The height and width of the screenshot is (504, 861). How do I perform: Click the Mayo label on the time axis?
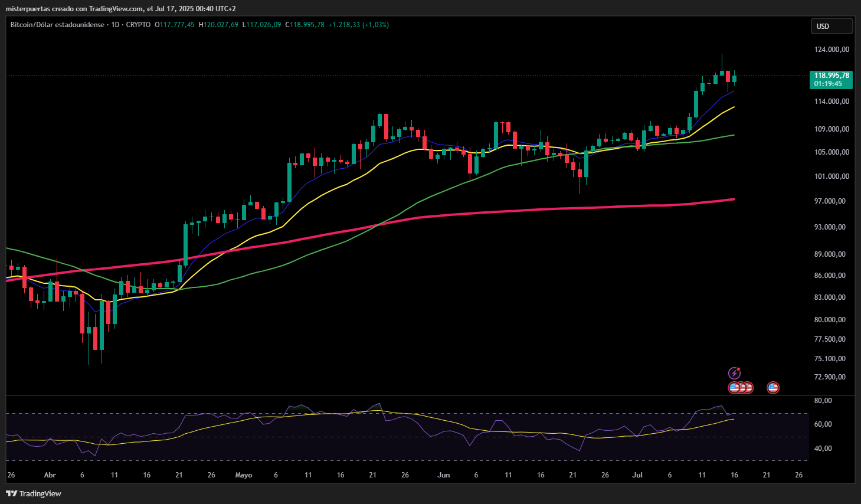click(x=243, y=475)
